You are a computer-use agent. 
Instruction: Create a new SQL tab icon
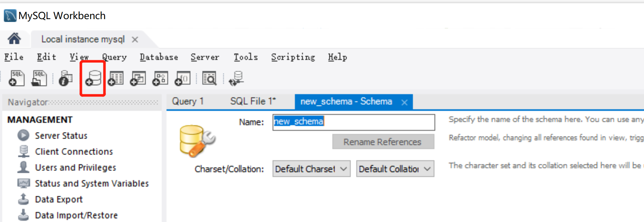[x=17, y=78]
